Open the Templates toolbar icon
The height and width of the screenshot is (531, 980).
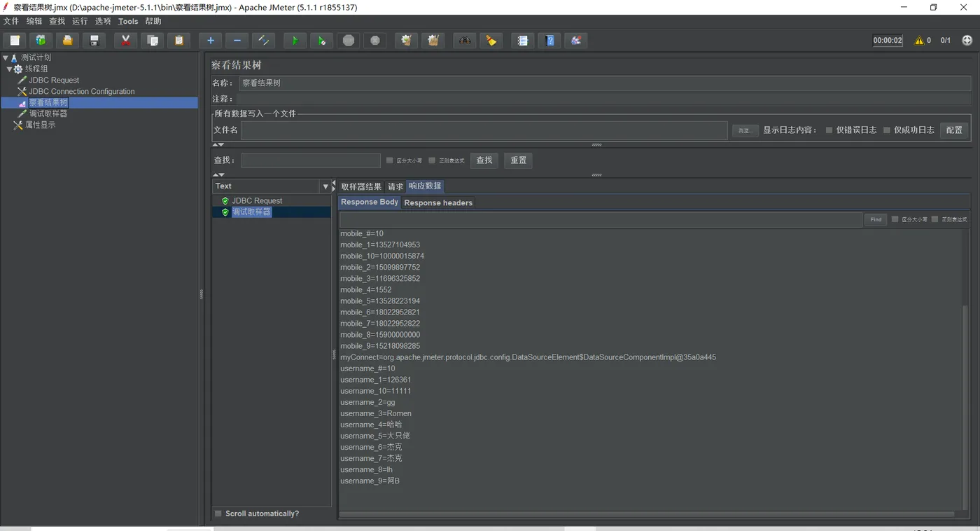[41, 41]
